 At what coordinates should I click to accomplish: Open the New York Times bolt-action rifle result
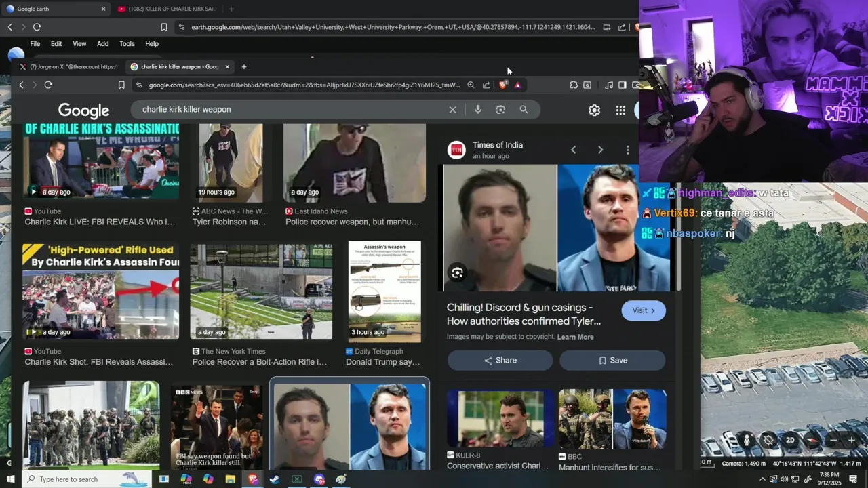point(261,291)
